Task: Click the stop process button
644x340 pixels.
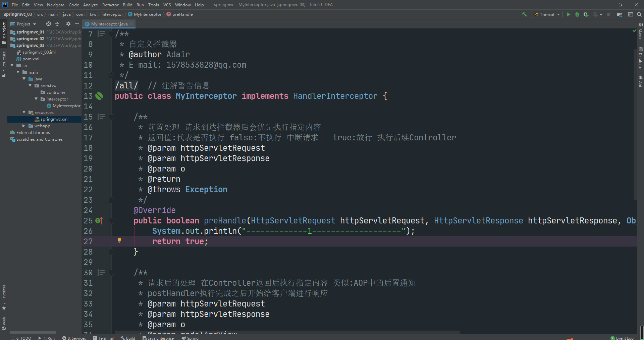Action: pyautogui.click(x=608, y=14)
